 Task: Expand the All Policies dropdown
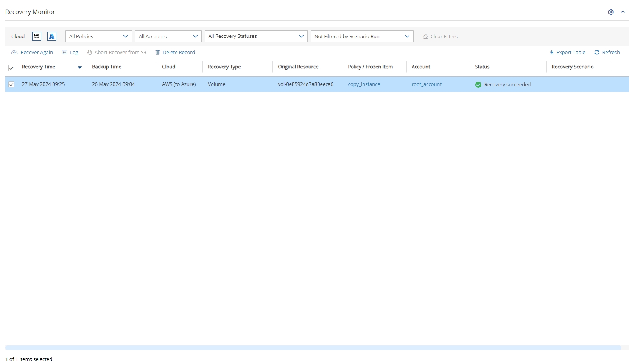click(x=99, y=36)
